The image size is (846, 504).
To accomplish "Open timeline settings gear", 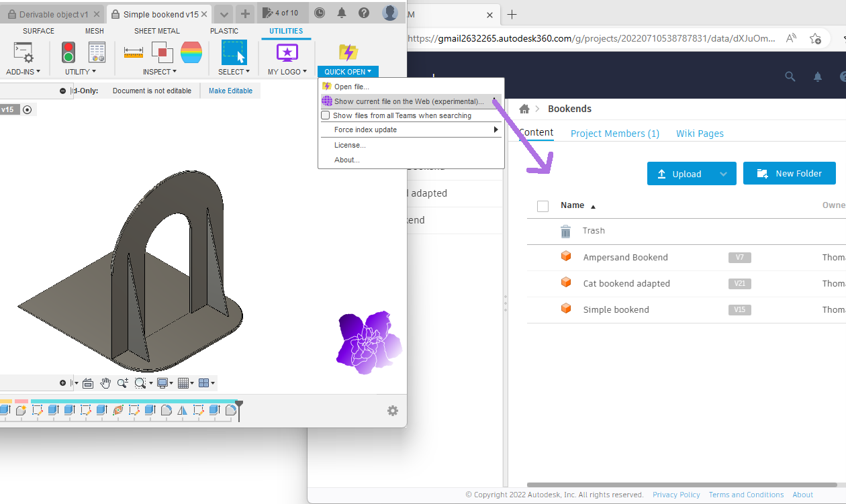I will point(393,411).
